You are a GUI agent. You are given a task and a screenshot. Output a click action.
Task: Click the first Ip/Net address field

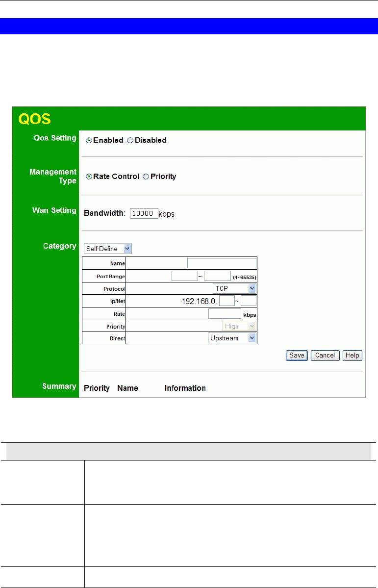point(227,301)
